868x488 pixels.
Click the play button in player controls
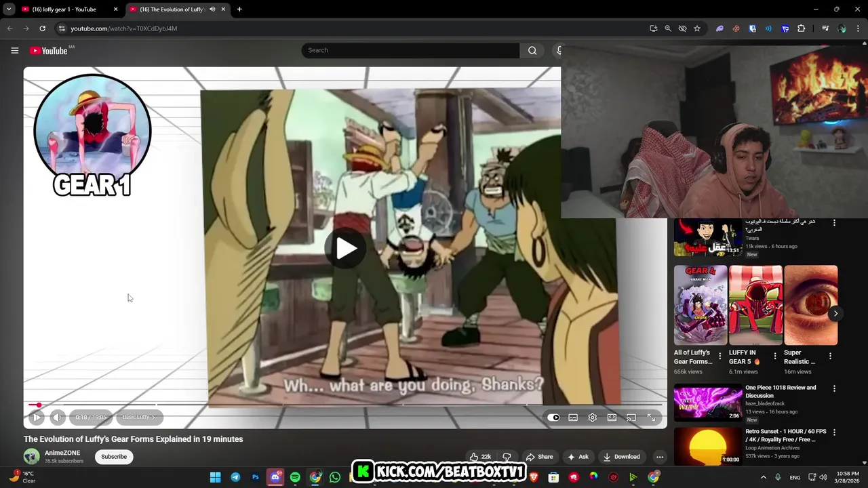coord(37,418)
